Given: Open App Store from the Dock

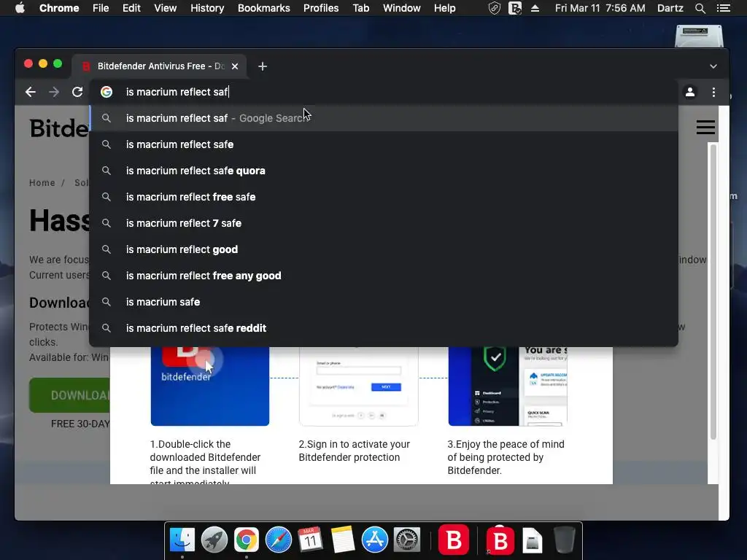Looking at the screenshot, I should (x=374, y=540).
